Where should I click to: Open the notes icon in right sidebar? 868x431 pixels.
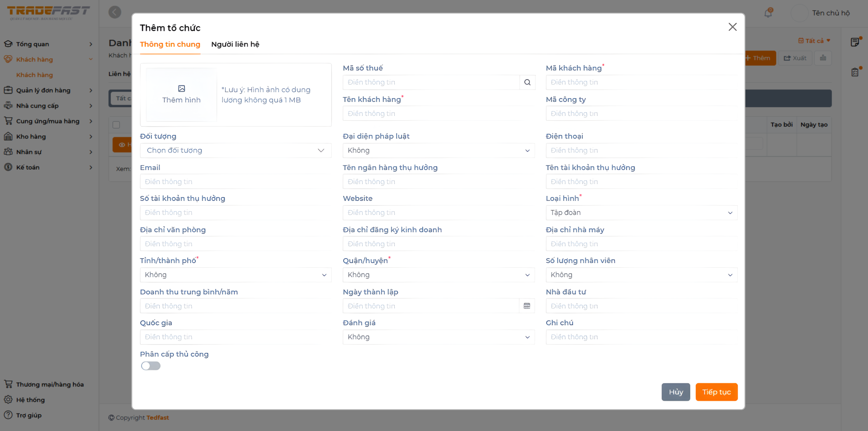[855, 42]
